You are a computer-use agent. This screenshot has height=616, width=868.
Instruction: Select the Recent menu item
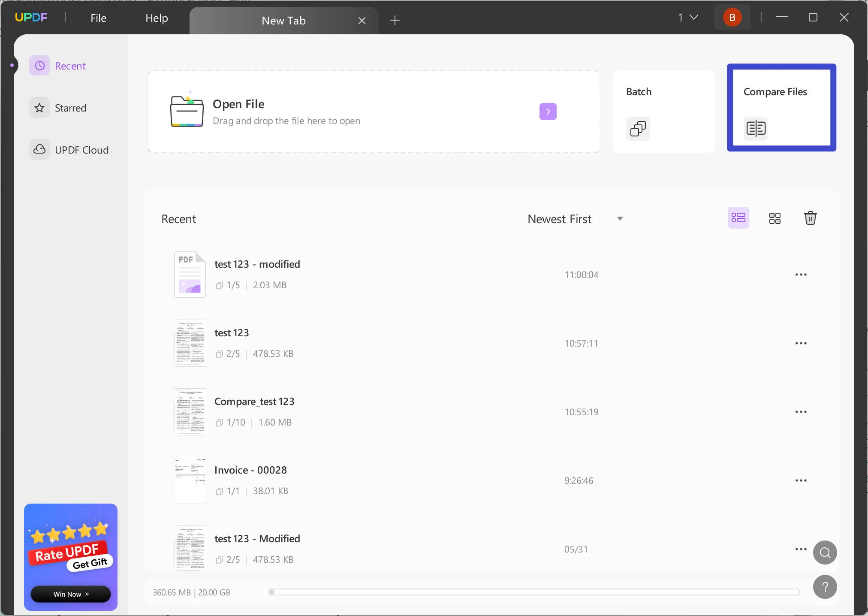pos(71,65)
